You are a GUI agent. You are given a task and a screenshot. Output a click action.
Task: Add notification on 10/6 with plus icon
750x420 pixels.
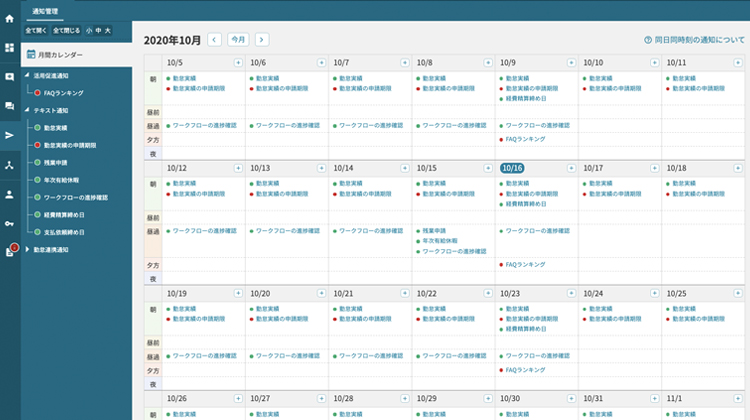[x=321, y=63]
